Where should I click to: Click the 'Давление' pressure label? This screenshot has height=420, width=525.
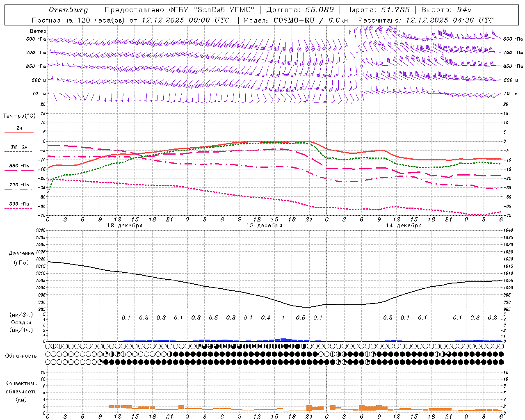[x=21, y=253]
